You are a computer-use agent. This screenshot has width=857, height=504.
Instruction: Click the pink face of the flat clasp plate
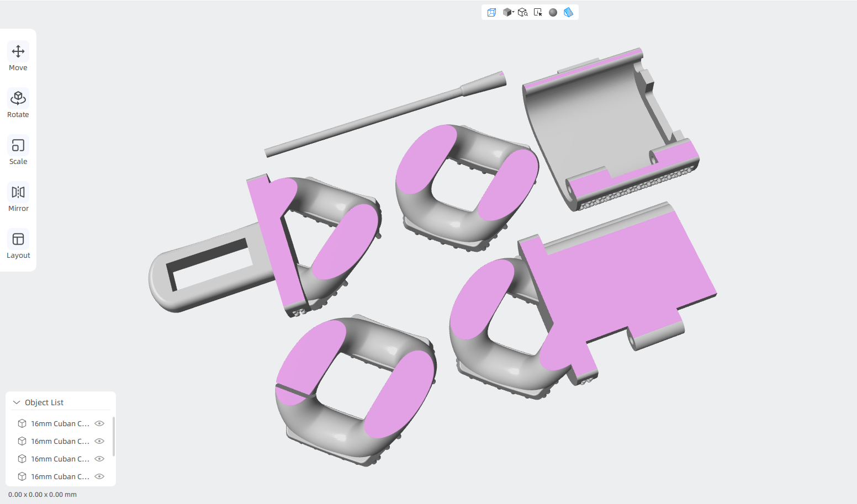tap(624, 270)
